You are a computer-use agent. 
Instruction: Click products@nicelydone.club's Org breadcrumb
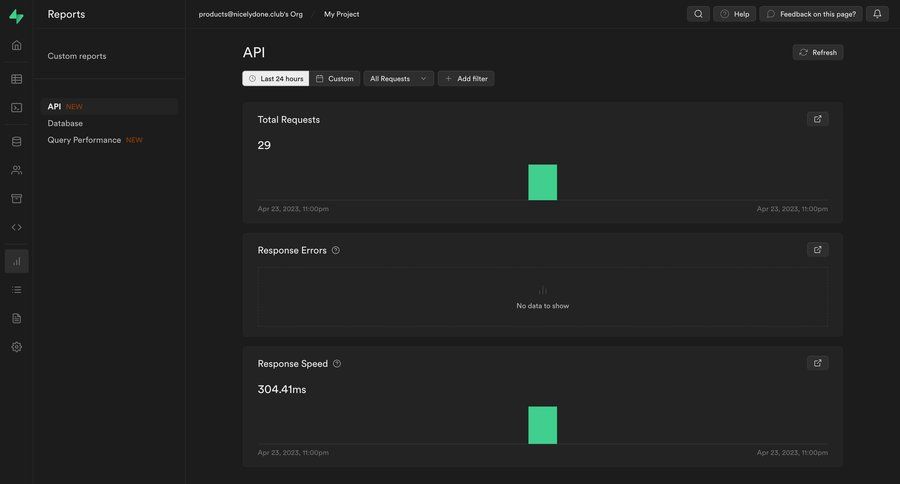250,14
